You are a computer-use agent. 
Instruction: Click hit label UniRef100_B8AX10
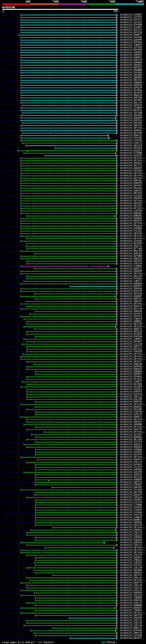131,135
